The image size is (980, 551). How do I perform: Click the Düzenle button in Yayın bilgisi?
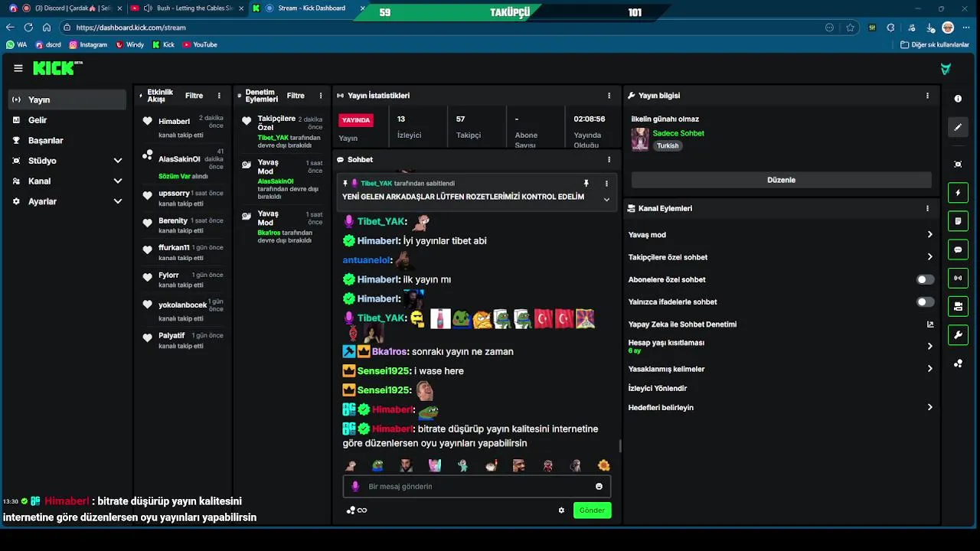781,180
